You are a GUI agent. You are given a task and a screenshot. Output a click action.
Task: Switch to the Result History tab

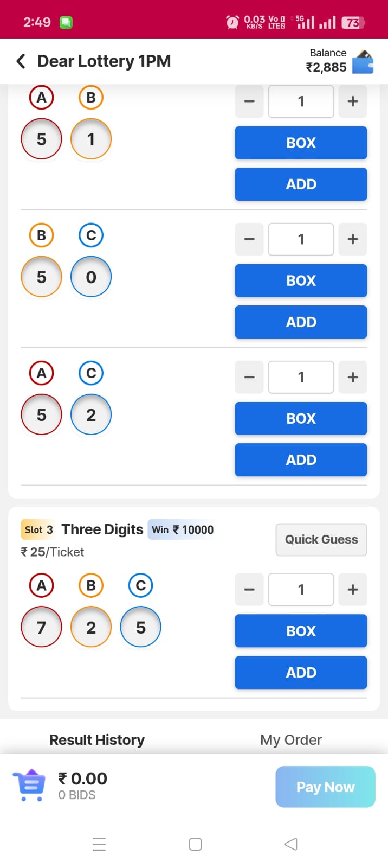click(97, 740)
